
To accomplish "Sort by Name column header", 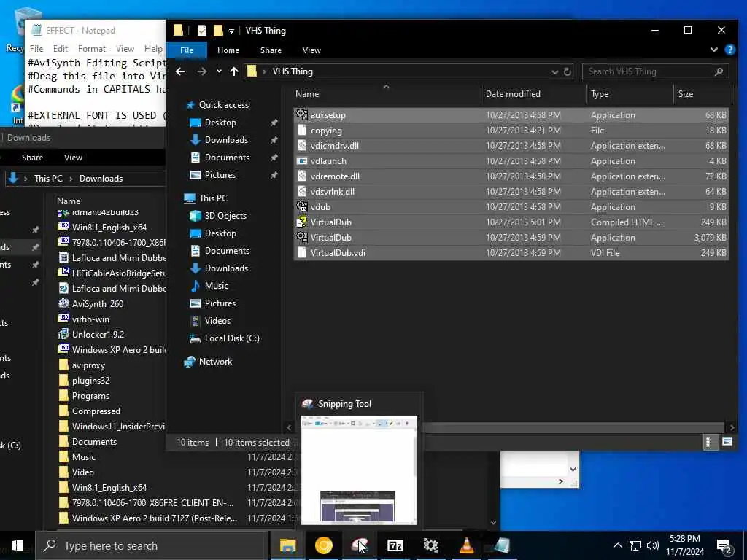I will [x=386, y=94].
